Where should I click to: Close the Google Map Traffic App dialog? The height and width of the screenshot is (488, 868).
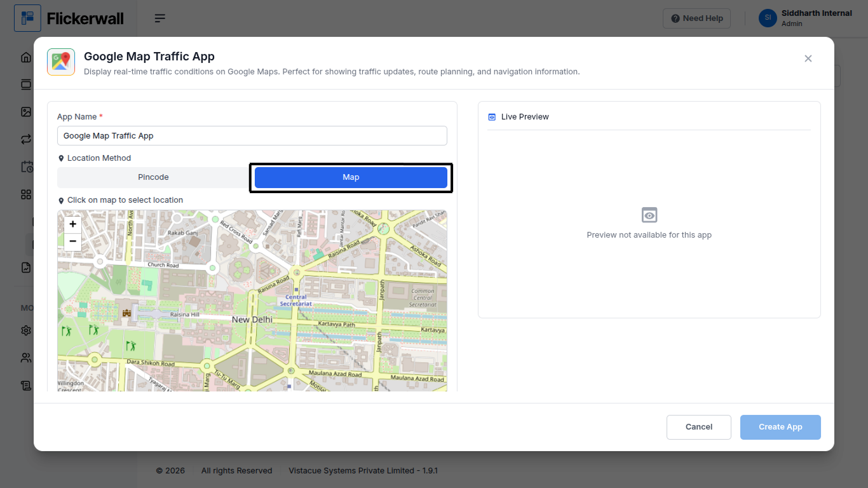click(x=808, y=58)
